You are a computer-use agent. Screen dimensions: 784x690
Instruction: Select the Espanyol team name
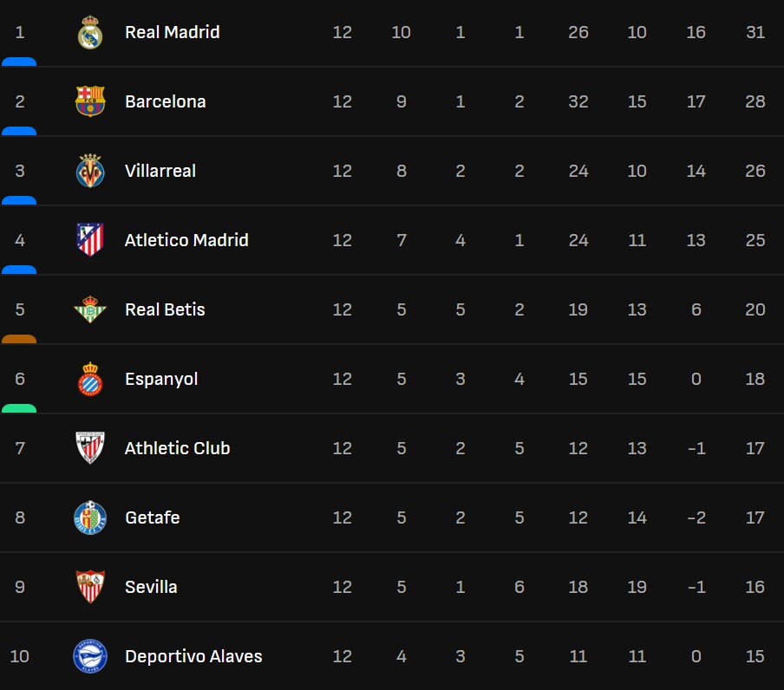[x=161, y=379]
